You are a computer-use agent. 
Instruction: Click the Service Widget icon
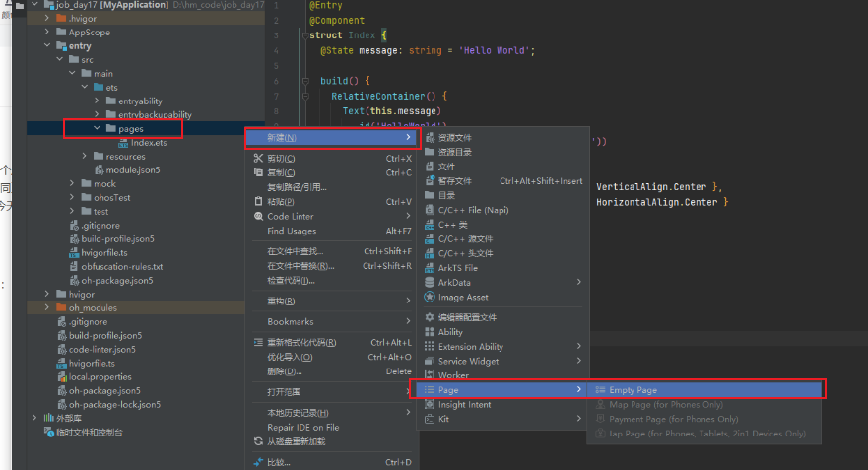(429, 361)
